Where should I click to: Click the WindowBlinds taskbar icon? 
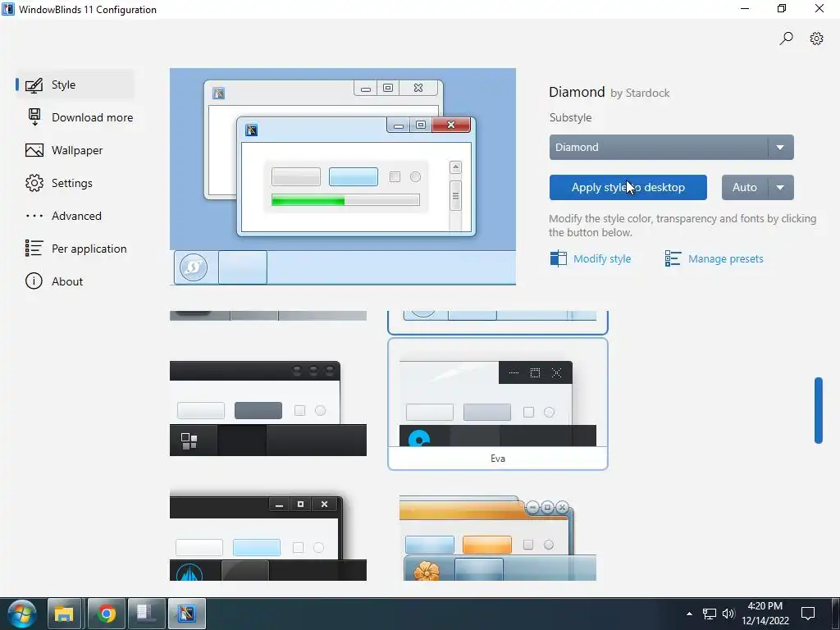coord(187,614)
